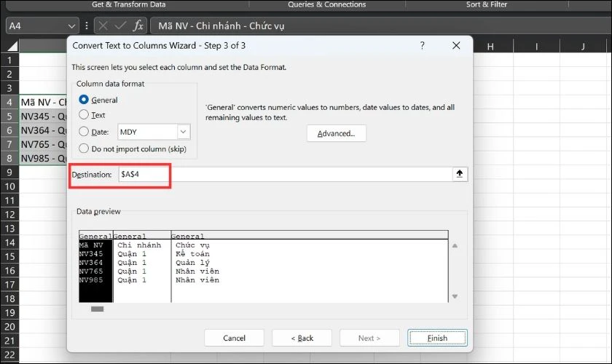Screen dimensions: 612x364
Task: Click the formula bar enter checkmark icon
Action: pos(120,25)
